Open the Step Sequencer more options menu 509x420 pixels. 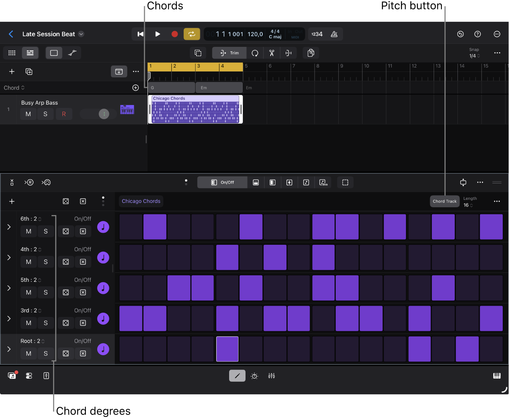click(497, 201)
